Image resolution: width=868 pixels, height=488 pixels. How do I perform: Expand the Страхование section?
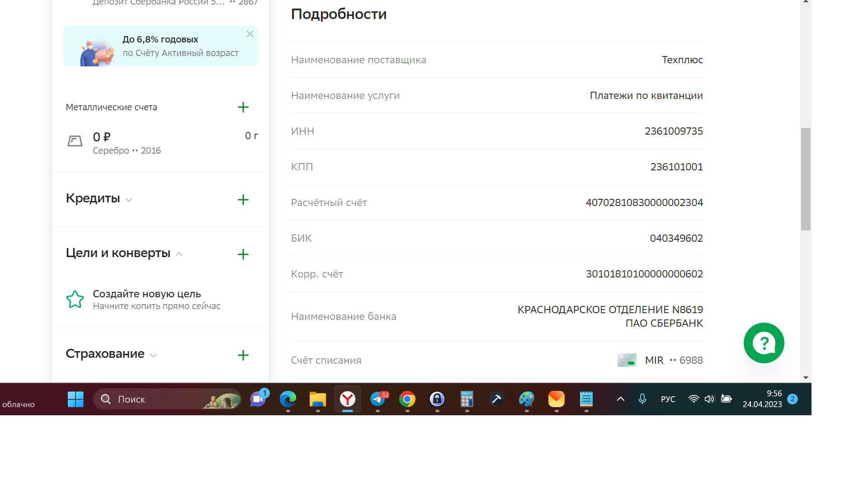[x=153, y=356]
